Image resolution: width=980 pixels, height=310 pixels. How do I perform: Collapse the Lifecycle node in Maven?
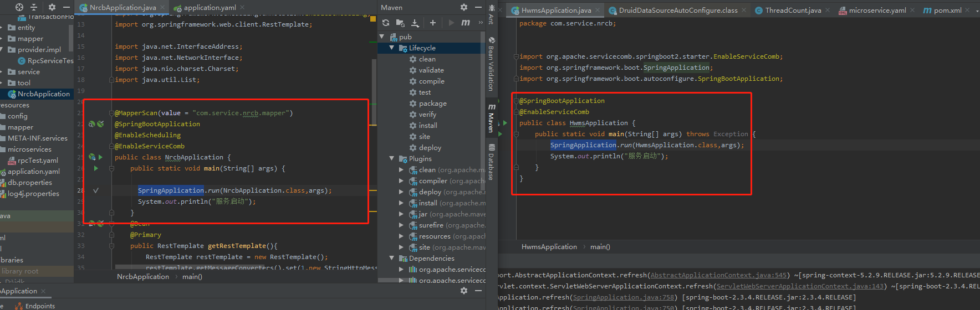[x=392, y=48]
